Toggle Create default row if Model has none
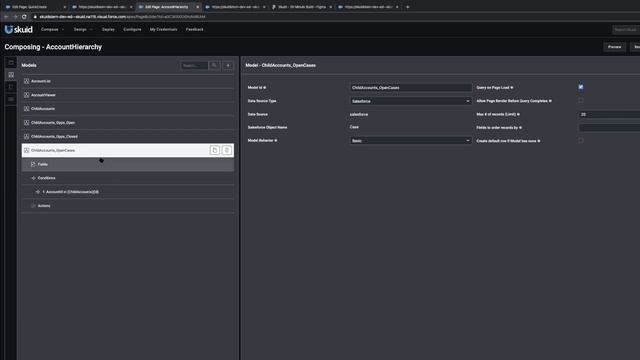The width and height of the screenshot is (640, 360). click(581, 140)
